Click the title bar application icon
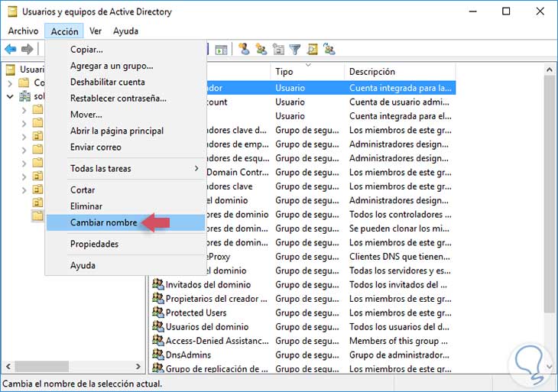This screenshot has width=558, height=392. click(12, 11)
